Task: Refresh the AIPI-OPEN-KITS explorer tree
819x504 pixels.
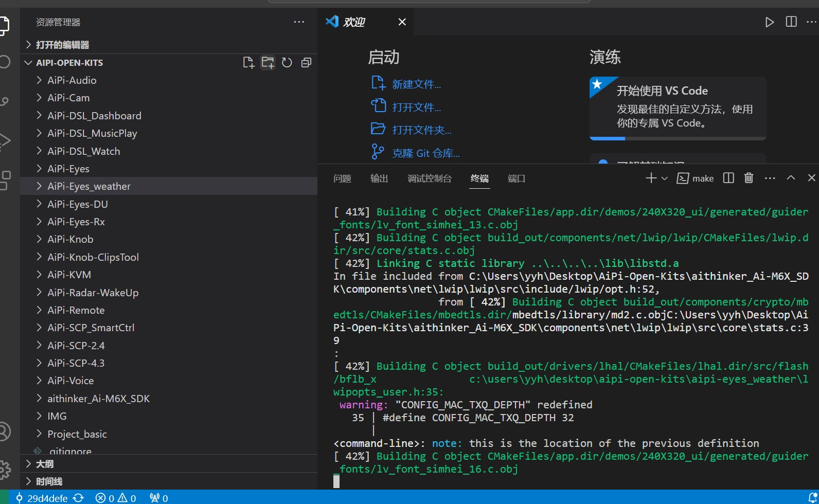Action: pos(287,63)
